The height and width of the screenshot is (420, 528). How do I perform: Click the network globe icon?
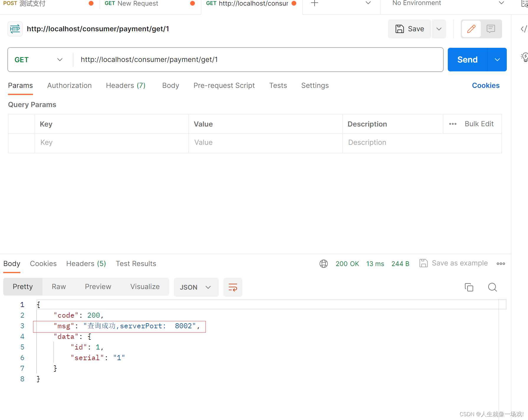(x=324, y=264)
